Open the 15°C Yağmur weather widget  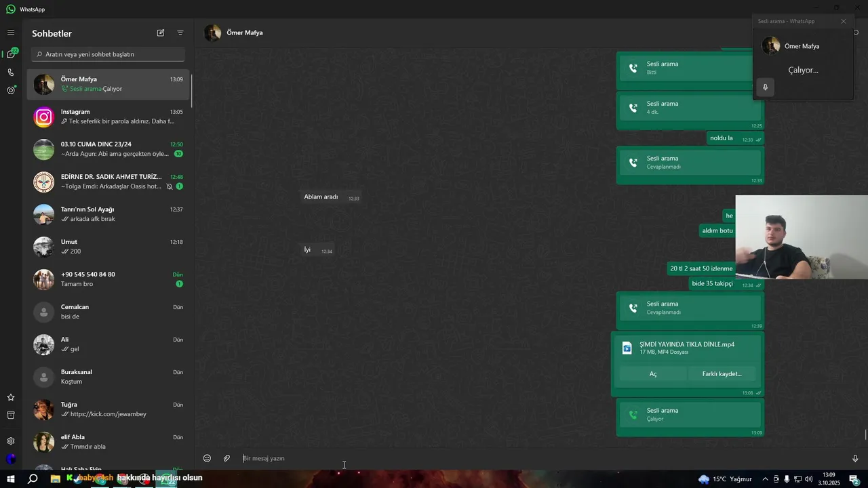pyautogui.click(x=725, y=479)
